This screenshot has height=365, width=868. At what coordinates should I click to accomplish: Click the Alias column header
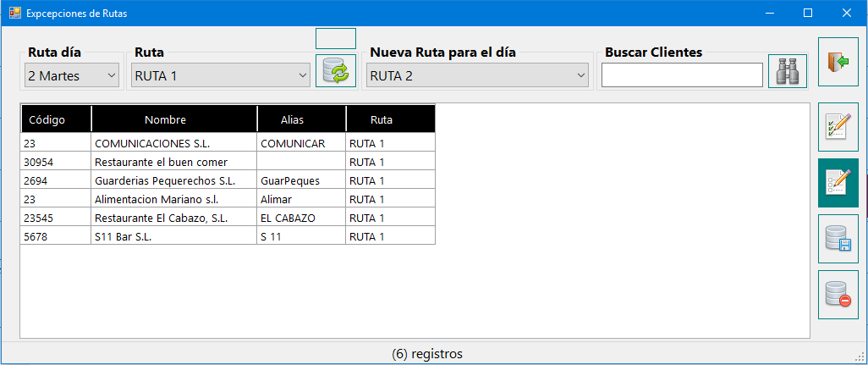(x=302, y=119)
